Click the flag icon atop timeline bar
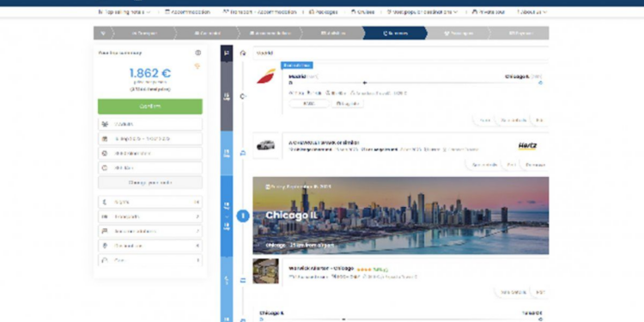 (x=227, y=53)
